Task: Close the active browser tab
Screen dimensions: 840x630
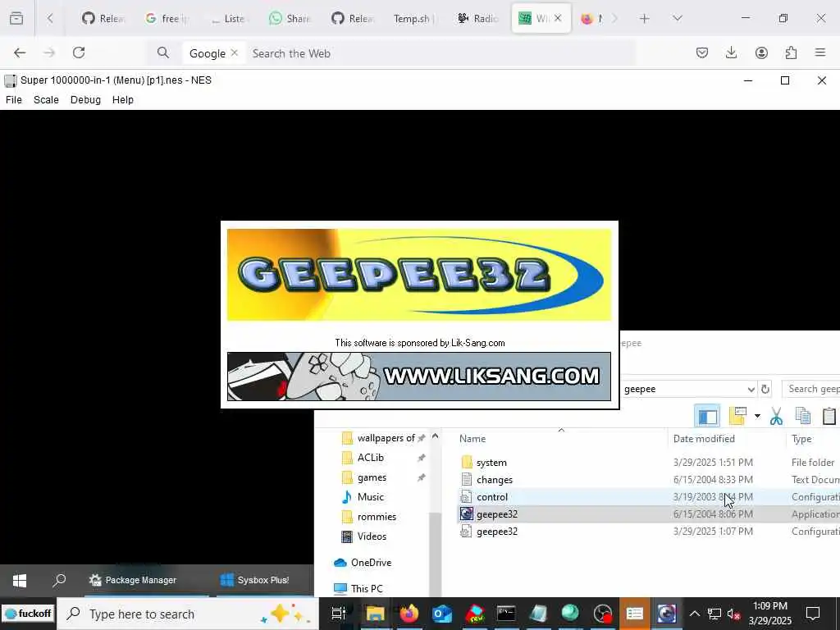Action: 558,18
